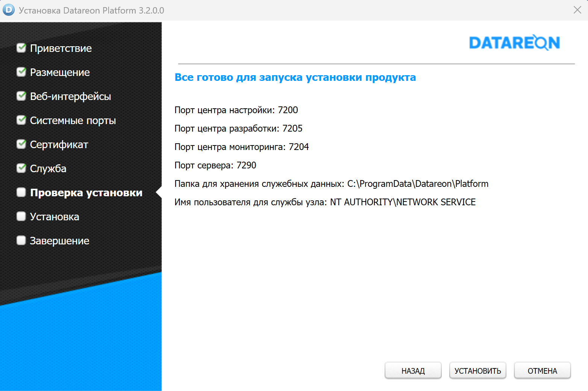The image size is (588, 391).
Task: Click the empty checkbox beside Завершение
Action: tap(21, 241)
